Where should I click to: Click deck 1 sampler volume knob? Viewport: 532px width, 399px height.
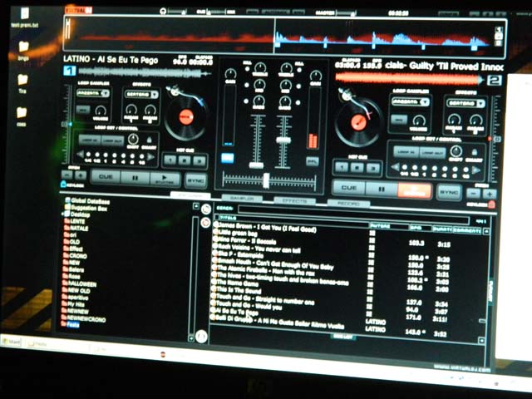coord(100,111)
